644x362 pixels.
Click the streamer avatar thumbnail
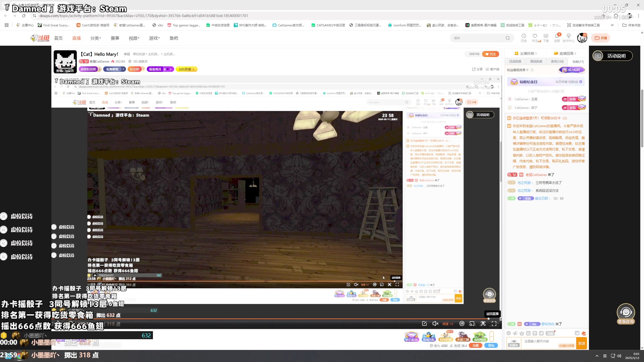tap(65, 62)
